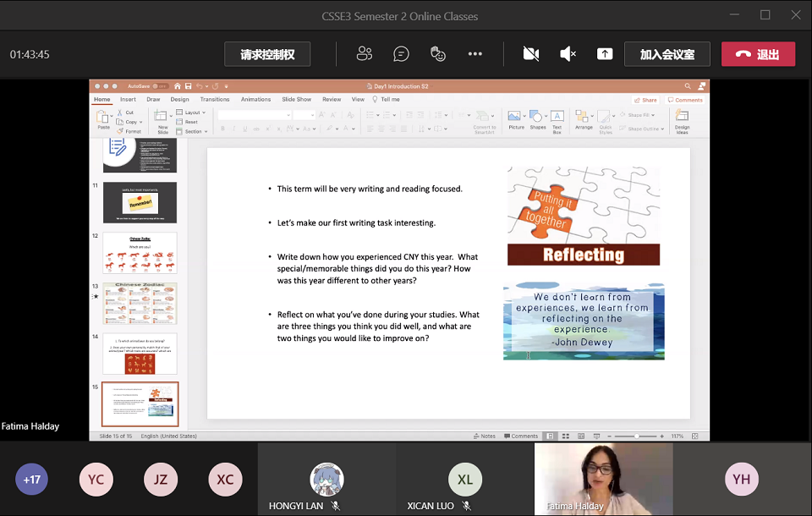Open the font name combo box
This screenshot has width=812, height=516.
pyautogui.click(x=254, y=115)
